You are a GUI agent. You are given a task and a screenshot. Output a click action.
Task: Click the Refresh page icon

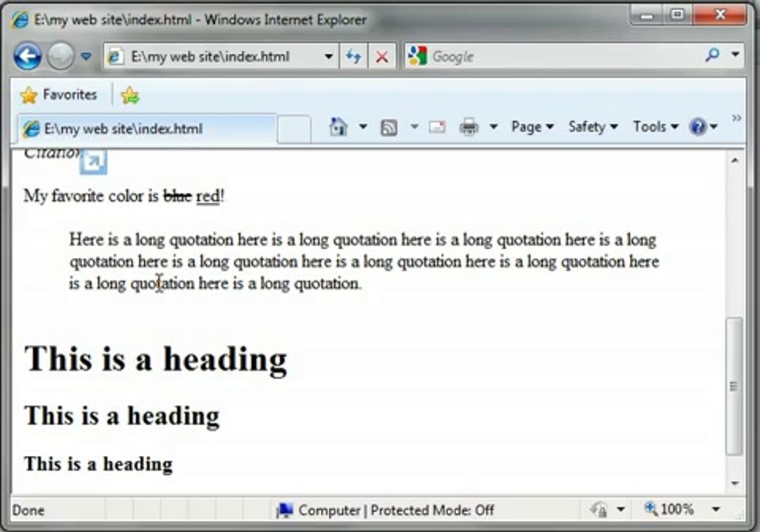(x=353, y=57)
